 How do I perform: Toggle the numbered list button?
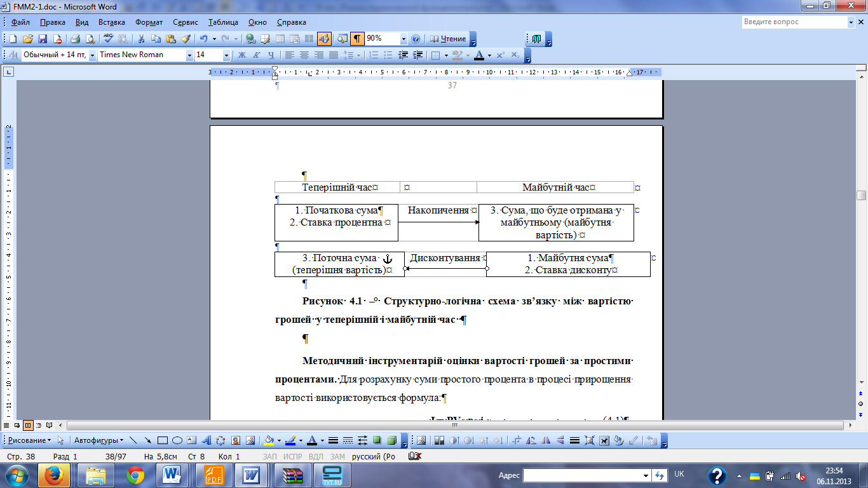pos(374,55)
